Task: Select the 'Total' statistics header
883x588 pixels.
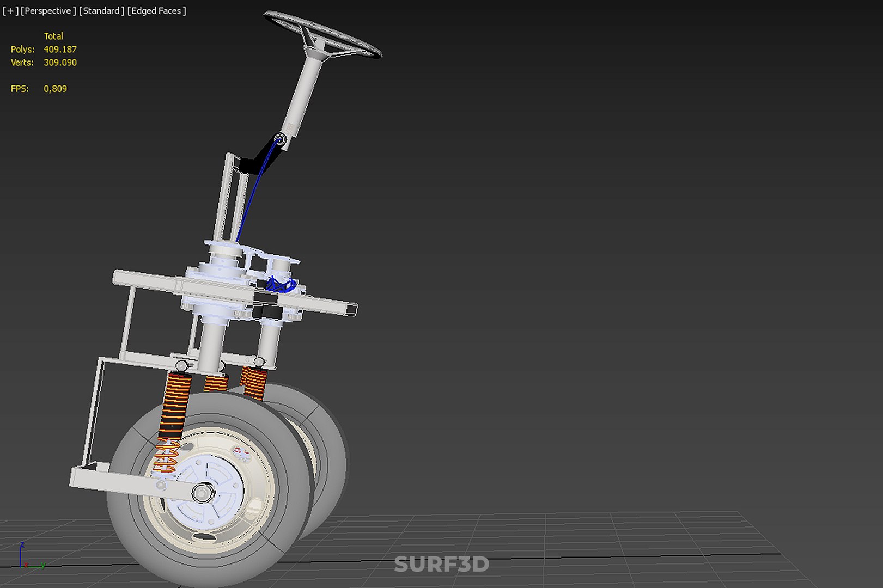Action: pos(53,36)
